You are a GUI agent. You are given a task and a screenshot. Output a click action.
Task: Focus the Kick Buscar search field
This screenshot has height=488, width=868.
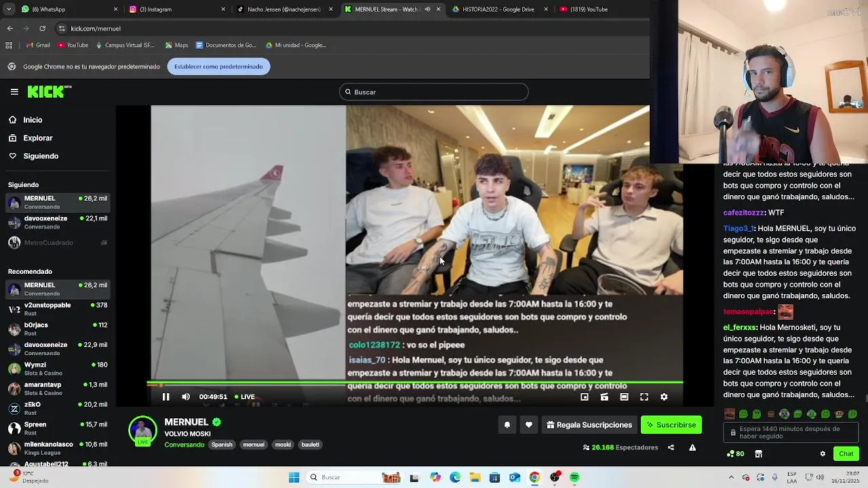point(434,92)
